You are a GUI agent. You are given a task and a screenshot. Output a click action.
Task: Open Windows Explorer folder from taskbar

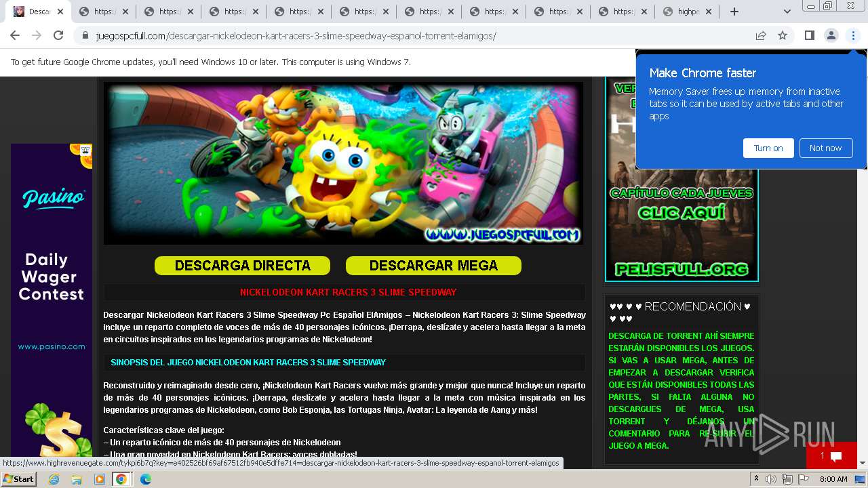(x=77, y=479)
